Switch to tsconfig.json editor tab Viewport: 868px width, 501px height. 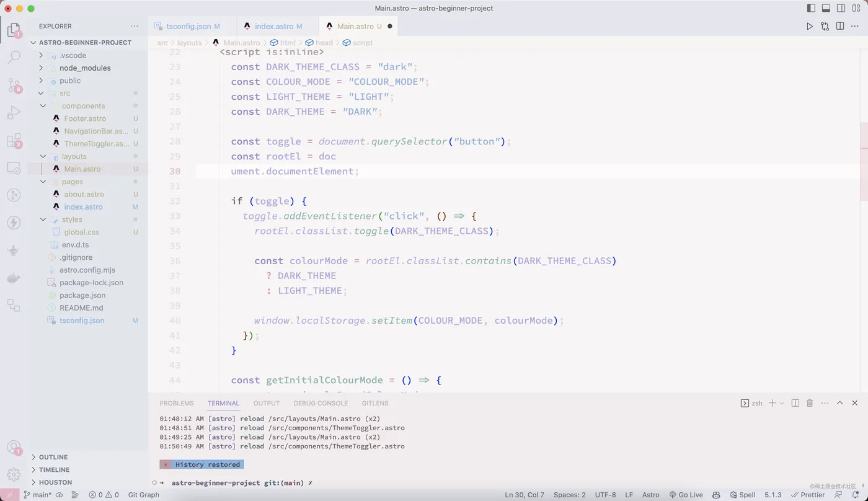(x=193, y=26)
